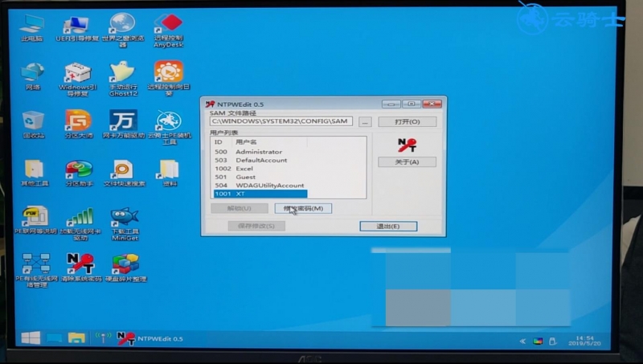
Task: Open PE联网等说明 PDF shortcut
Action: click(35, 219)
